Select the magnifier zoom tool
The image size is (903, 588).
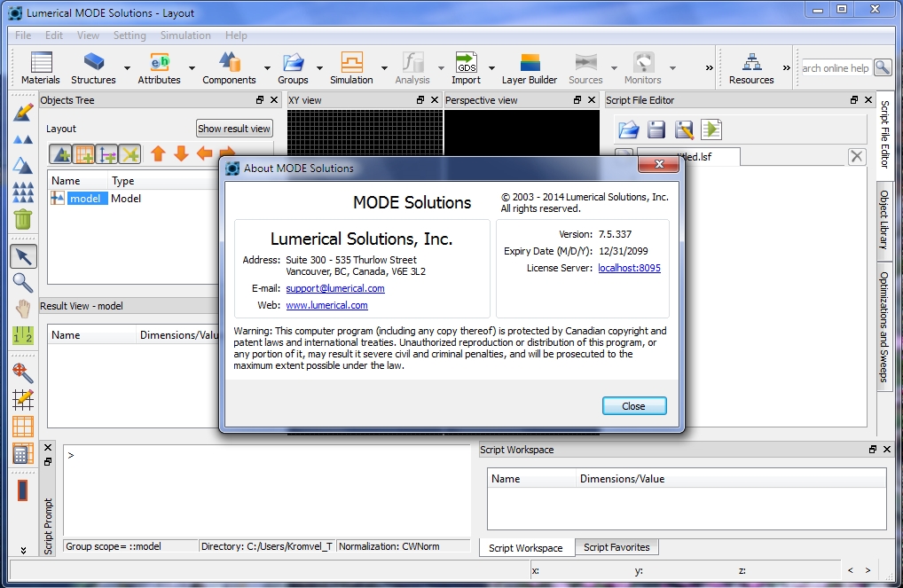(23, 282)
